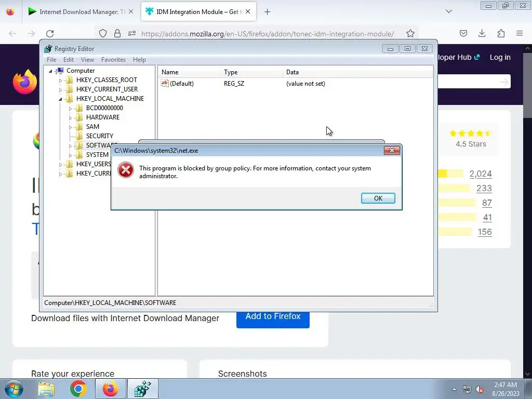Open the 87 three-star reviews link
This screenshot has height=399, width=532.
tap(487, 203)
